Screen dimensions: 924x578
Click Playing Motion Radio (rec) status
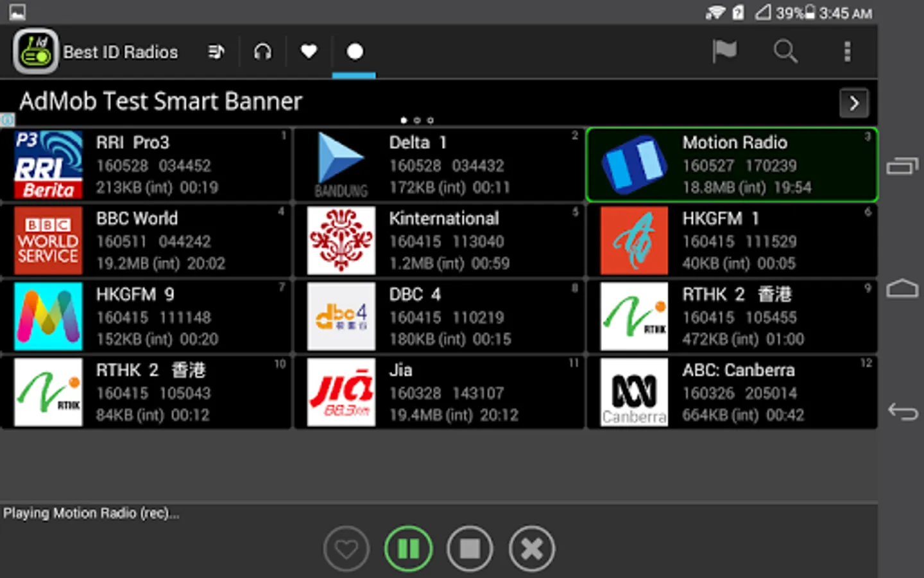[x=91, y=513]
